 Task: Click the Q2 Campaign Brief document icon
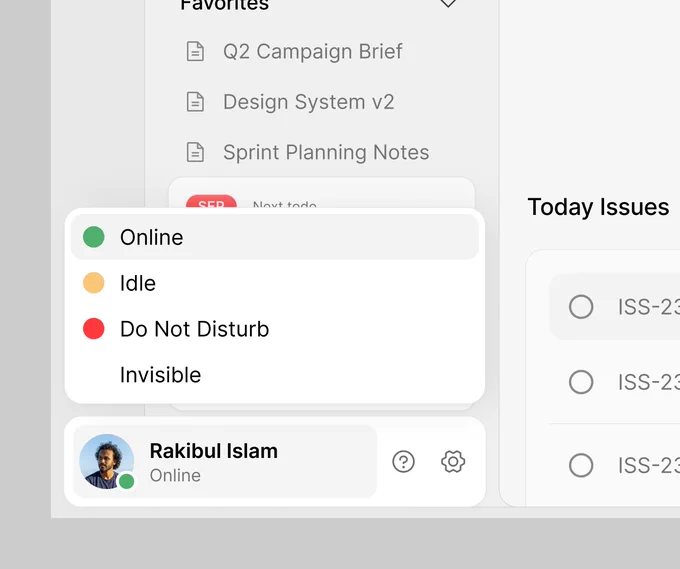195,51
